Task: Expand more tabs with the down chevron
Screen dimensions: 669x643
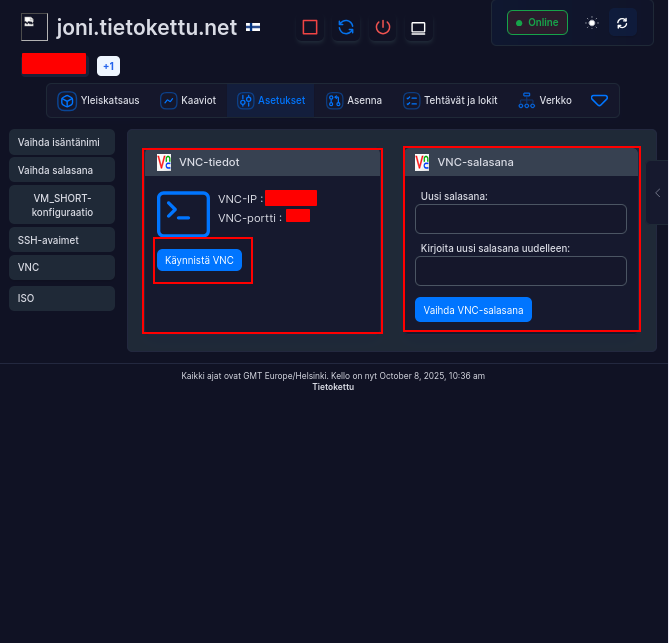Action: point(599,100)
